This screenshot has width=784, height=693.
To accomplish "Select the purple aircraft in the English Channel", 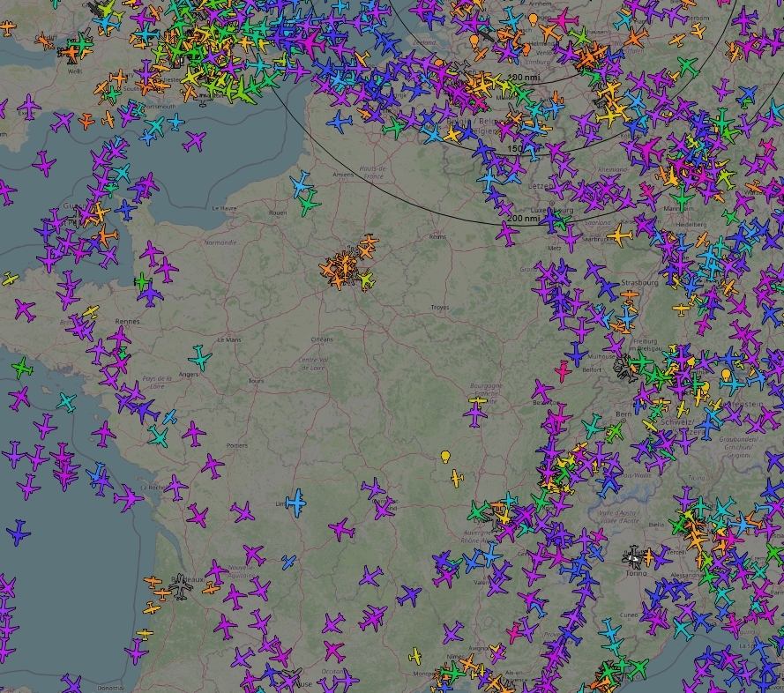I will [194, 141].
